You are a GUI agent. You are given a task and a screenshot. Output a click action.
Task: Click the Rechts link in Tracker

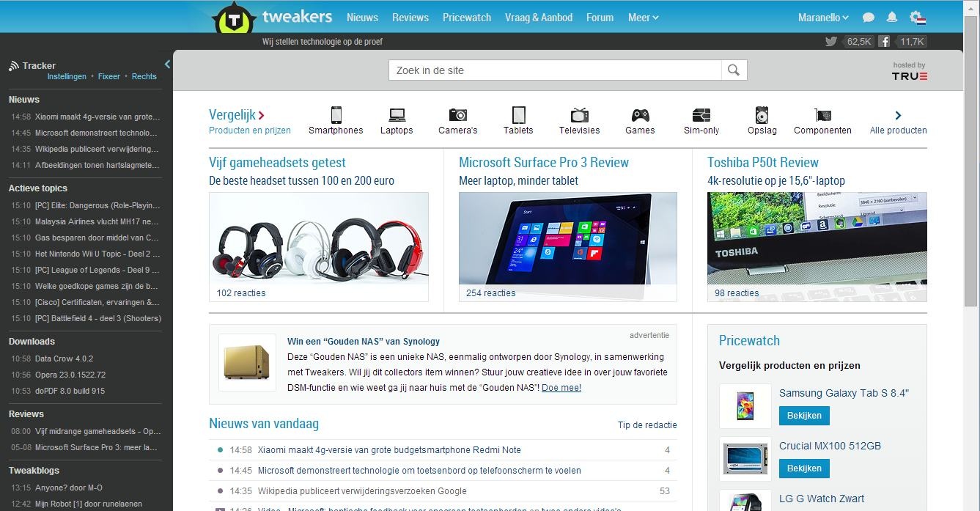click(144, 76)
